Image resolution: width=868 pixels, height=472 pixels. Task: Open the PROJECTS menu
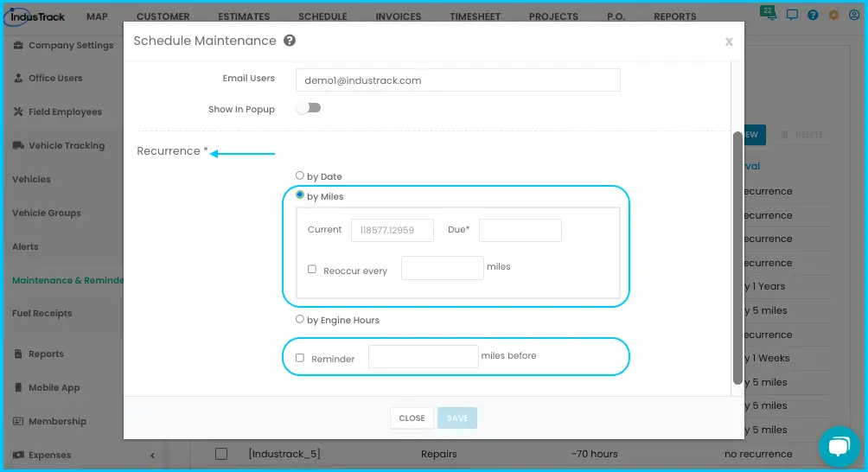click(553, 16)
